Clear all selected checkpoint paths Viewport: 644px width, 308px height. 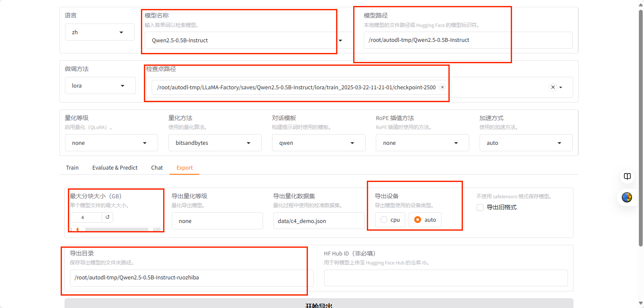(x=553, y=87)
